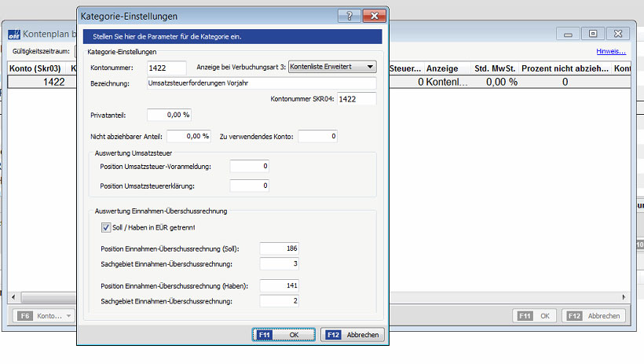Screen dimensions: 644x364
Task: Minimize the Kontenplan window
Action: coord(568,34)
